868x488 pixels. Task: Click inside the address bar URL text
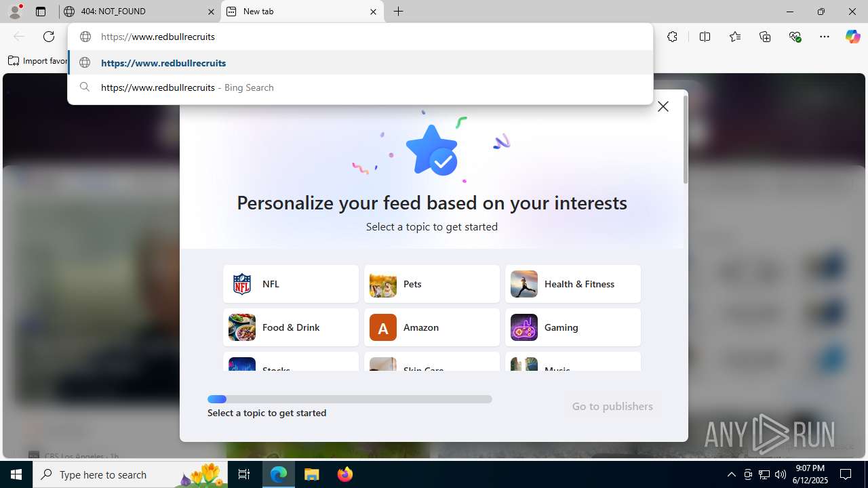158,37
